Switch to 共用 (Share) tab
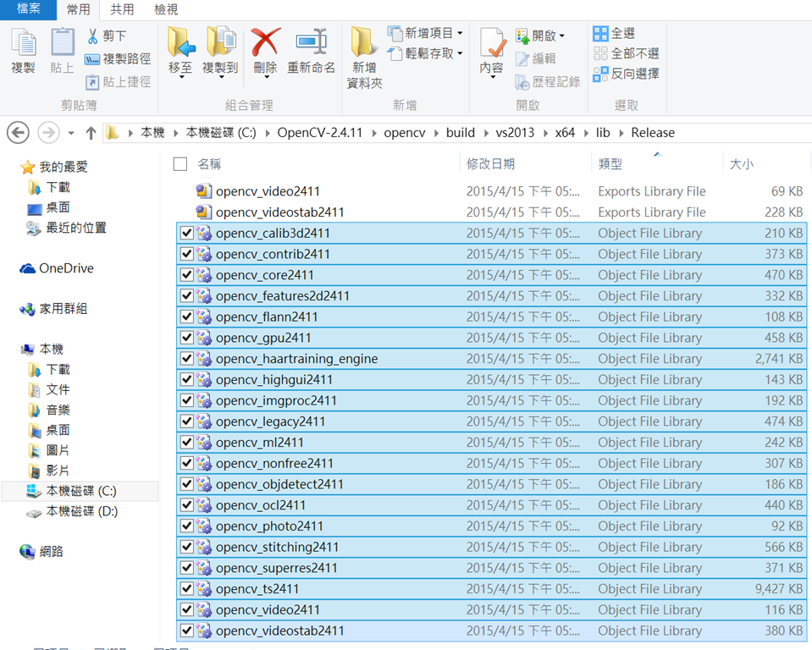Viewport: 812px width, 650px height. pos(122,9)
